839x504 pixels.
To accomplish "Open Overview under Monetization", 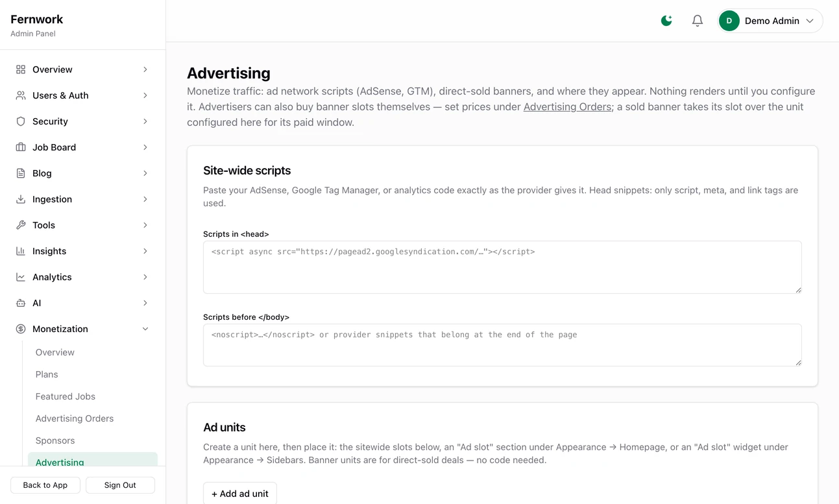I will click(93, 352).
